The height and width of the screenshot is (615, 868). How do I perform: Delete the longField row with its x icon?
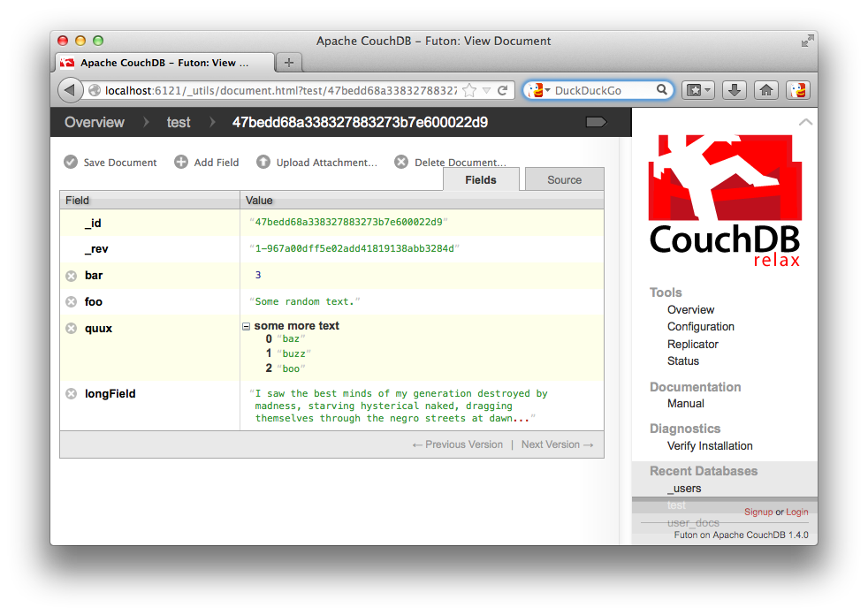(72, 394)
